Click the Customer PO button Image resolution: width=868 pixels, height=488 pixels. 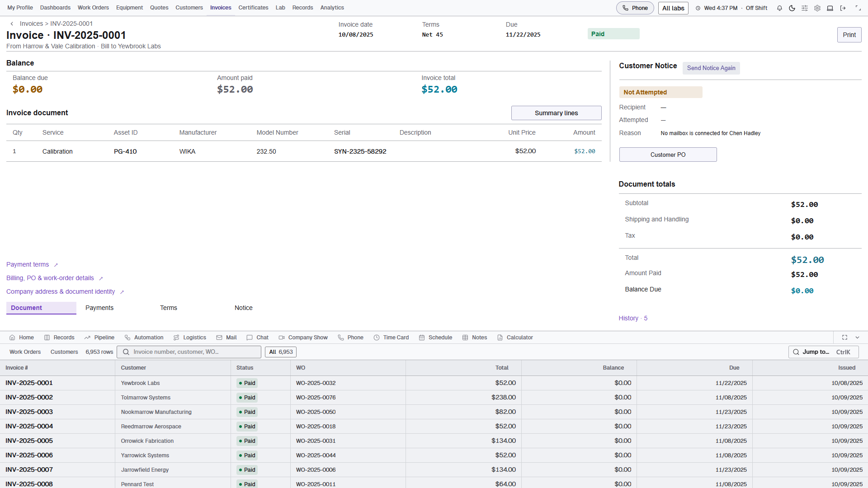668,155
